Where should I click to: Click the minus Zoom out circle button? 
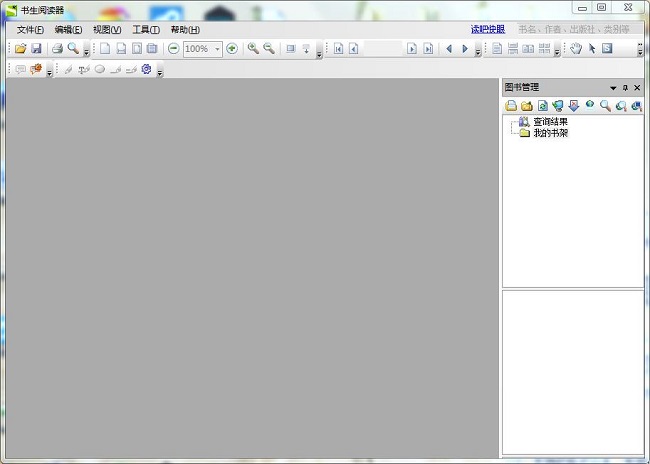tap(174, 49)
